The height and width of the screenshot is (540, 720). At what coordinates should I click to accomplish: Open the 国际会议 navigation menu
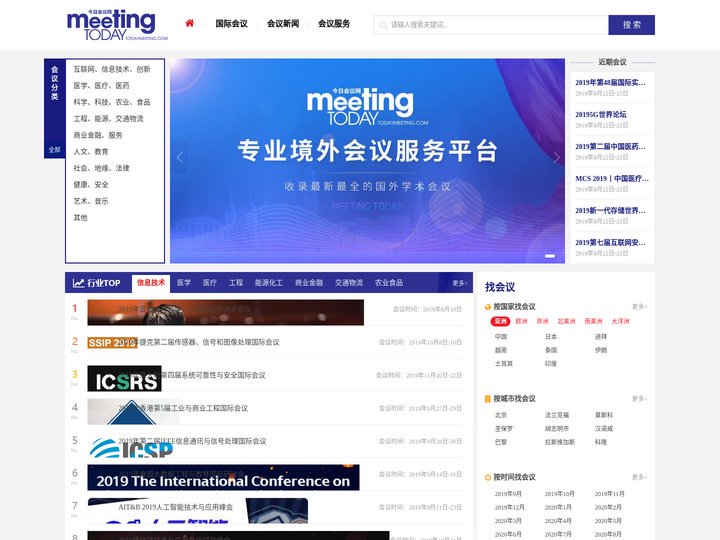(x=231, y=23)
